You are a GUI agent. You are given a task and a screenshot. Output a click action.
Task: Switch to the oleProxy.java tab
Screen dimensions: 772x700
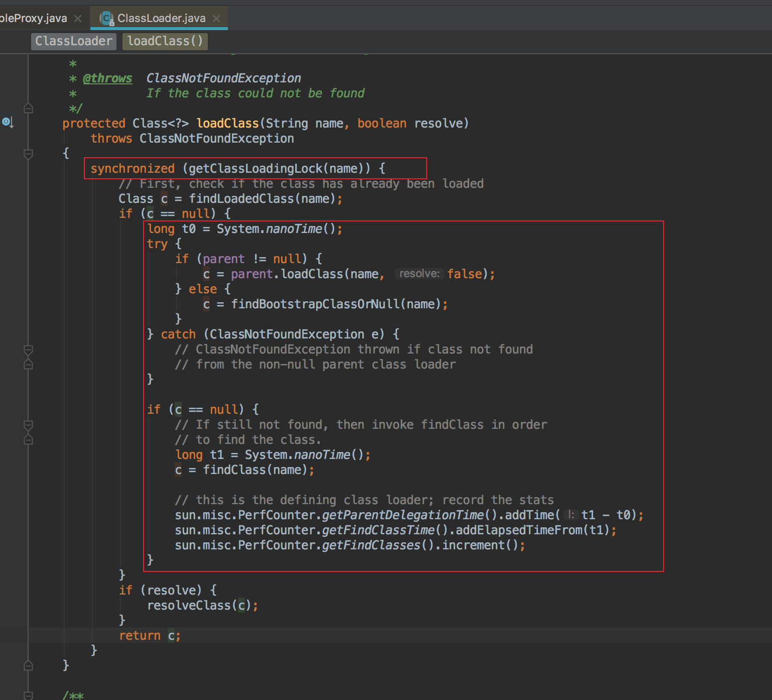tap(33, 19)
